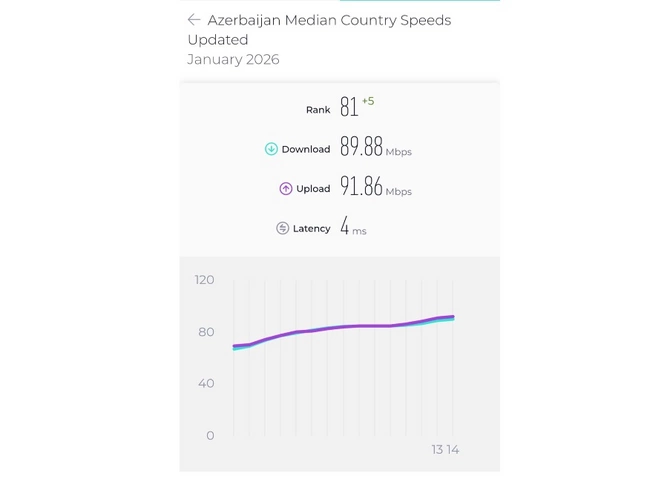Click the January 2026 date text

click(x=233, y=59)
